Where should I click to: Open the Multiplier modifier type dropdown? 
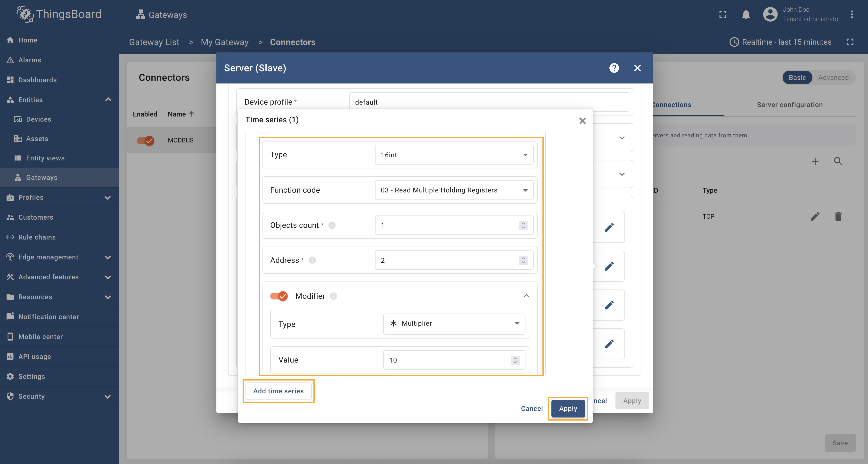[x=454, y=323]
